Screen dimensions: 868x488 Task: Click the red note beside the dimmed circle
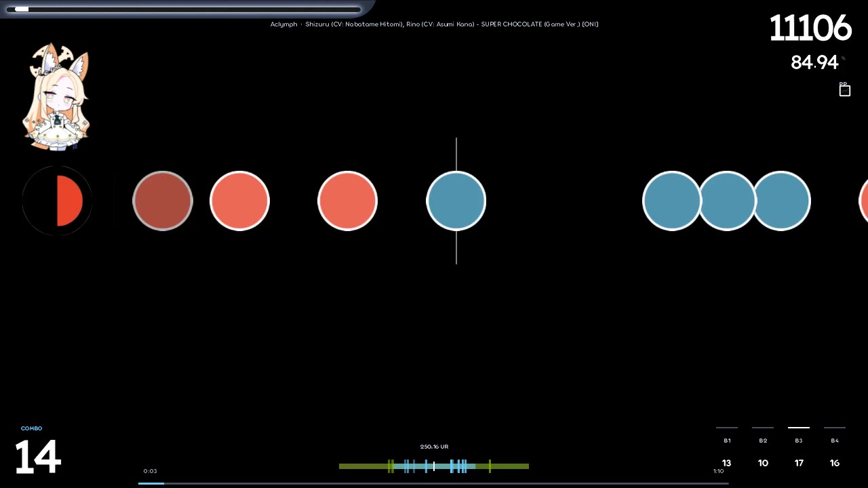click(239, 201)
